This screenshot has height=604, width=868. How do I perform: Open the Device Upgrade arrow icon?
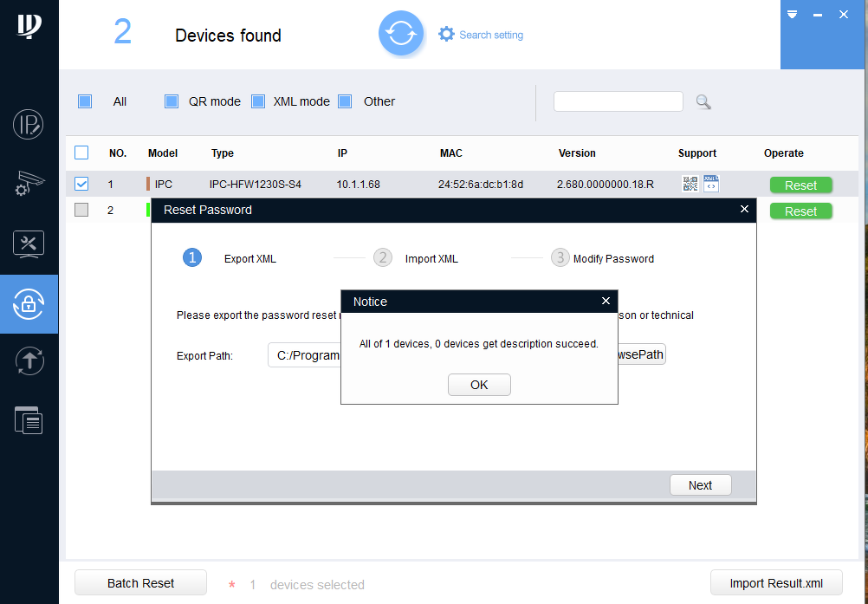pos(29,361)
